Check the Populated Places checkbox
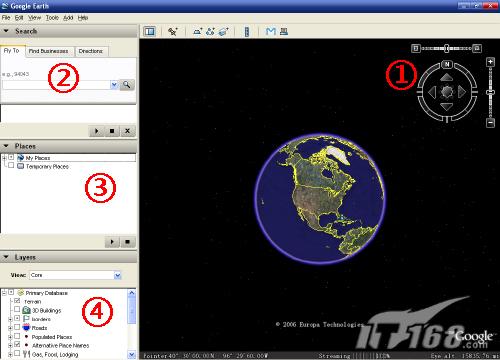This screenshot has width=500, height=360. pyautogui.click(x=17, y=336)
